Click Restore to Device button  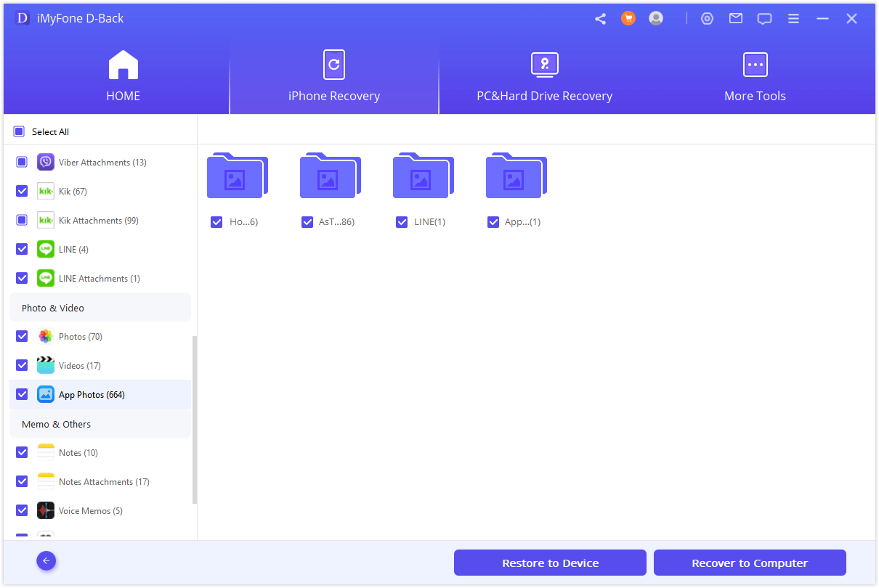550,563
